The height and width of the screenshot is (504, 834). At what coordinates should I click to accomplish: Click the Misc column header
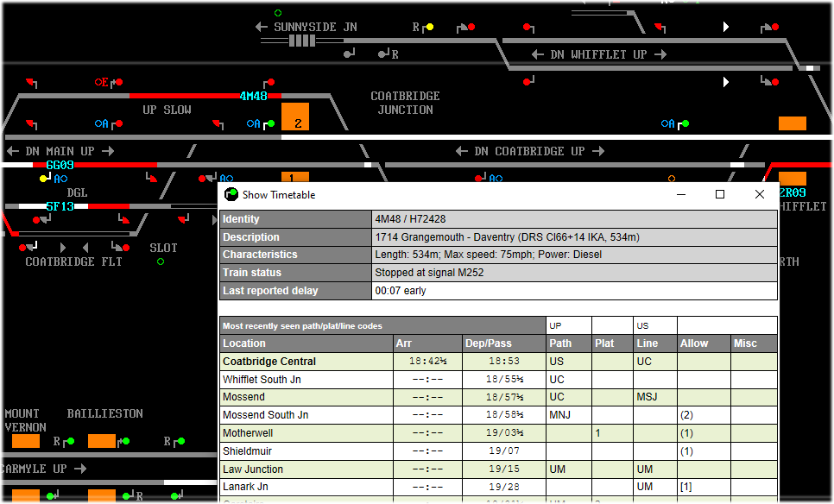tap(755, 343)
